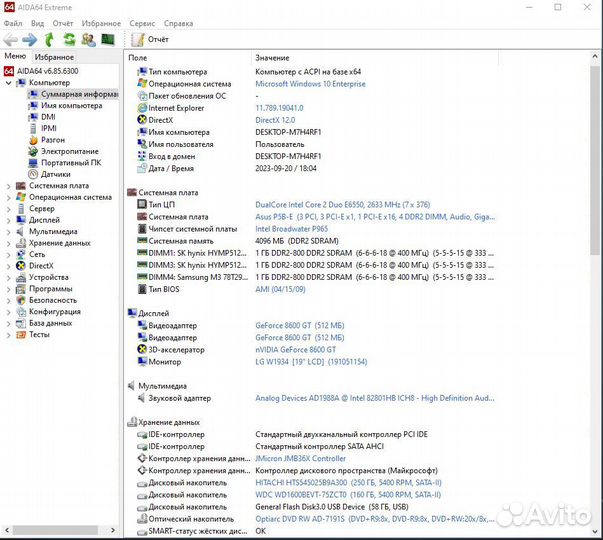The image size is (603, 540).
Task: Open the Отчёт report toolbar button
Action: [x=150, y=39]
